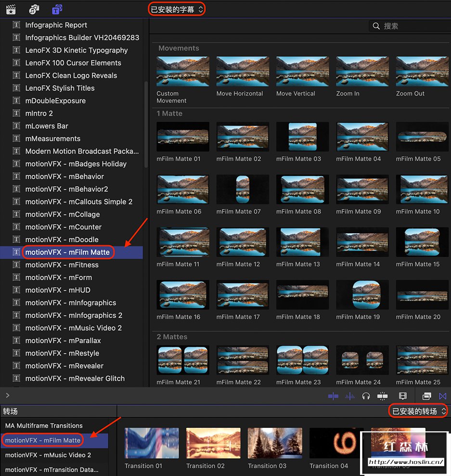Select the mFilm Matte 03 thumbnail

(302, 137)
